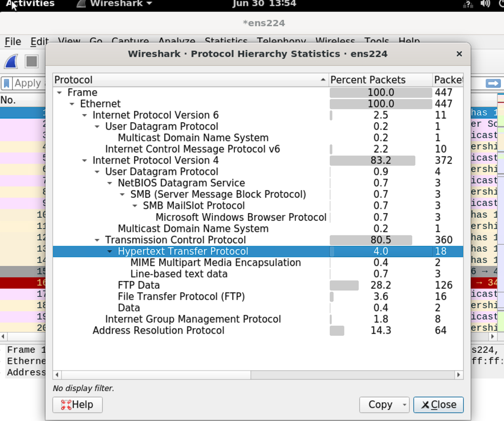The width and height of the screenshot is (504, 421).
Task: Open the Copy button dropdown arrow
Action: point(404,405)
